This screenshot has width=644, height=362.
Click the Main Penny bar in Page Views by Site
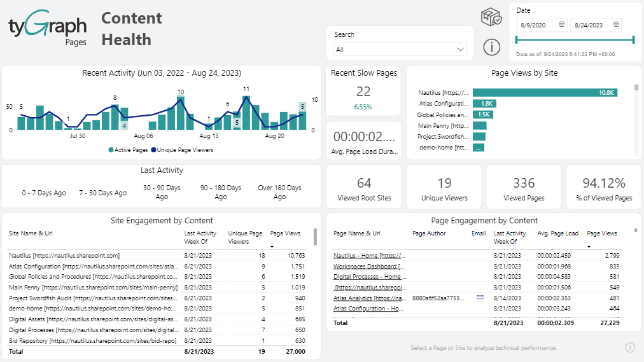tap(480, 125)
